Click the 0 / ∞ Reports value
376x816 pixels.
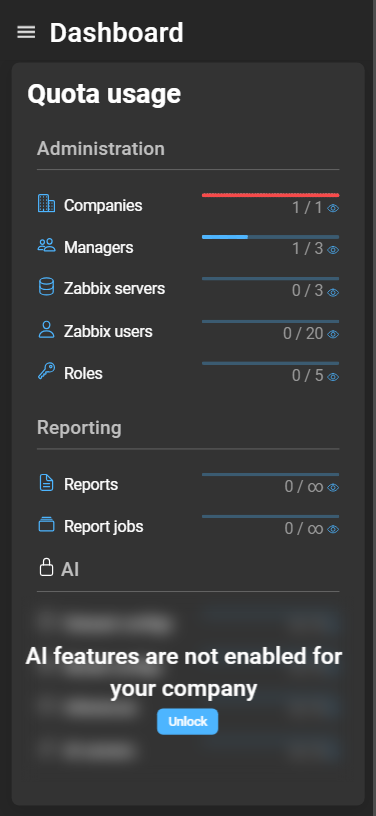pyautogui.click(x=304, y=487)
